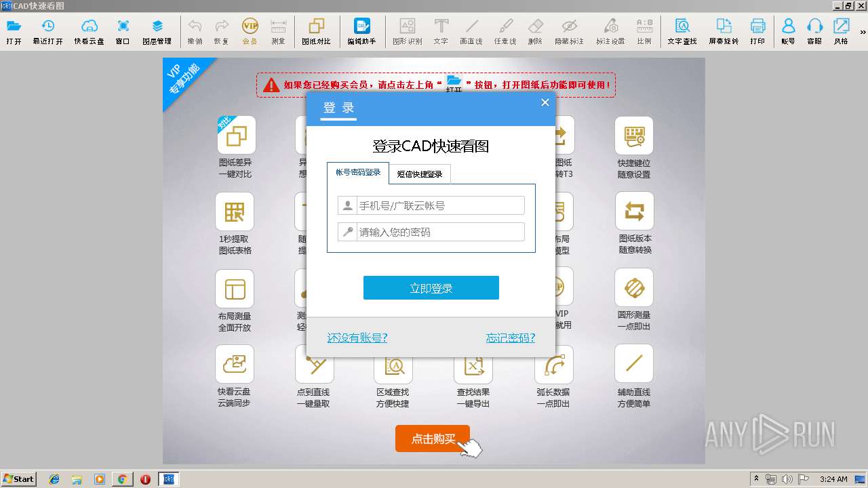Click 弧长数据一点即出 feature icon
The image size is (868, 488).
point(554,365)
